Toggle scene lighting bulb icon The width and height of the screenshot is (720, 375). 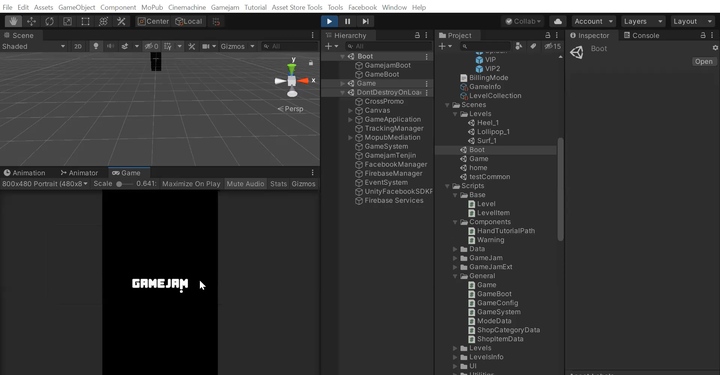[96, 46]
